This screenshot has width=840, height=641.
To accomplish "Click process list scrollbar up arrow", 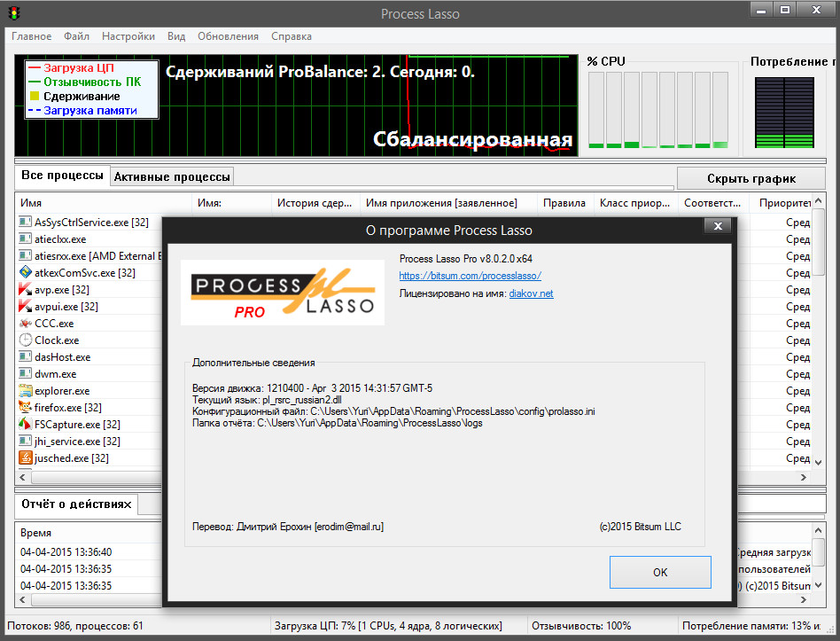I will pos(818,201).
